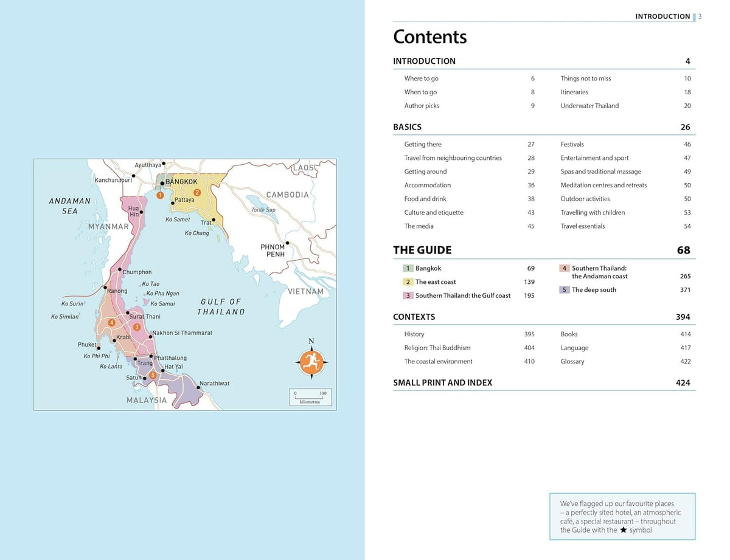The height and width of the screenshot is (560, 730).
Task: Select the 'Books' entry
Action: [x=569, y=334]
